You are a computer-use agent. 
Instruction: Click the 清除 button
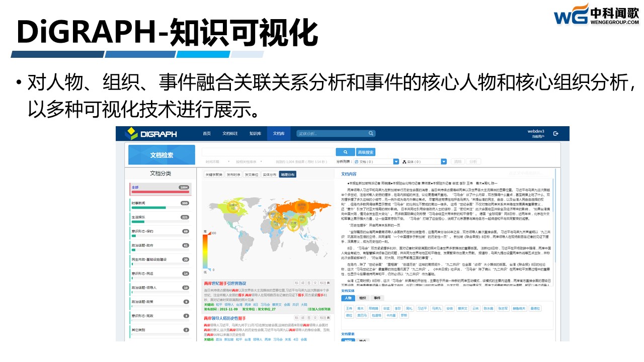457,162
